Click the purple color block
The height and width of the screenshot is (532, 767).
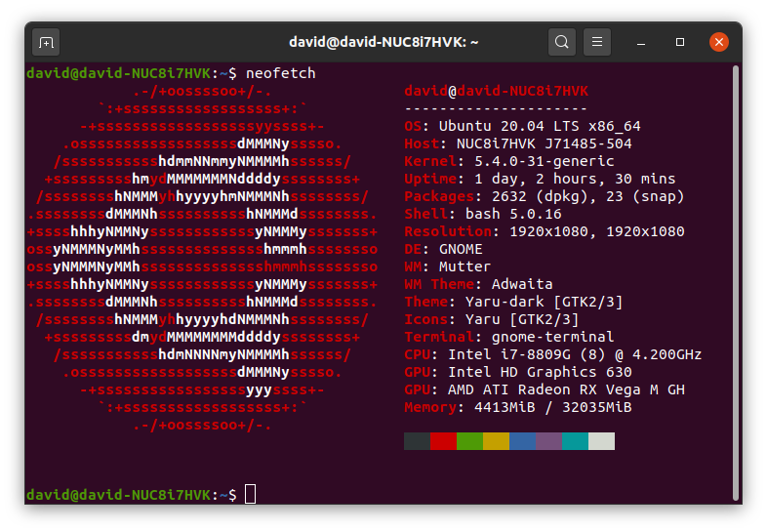coord(548,441)
